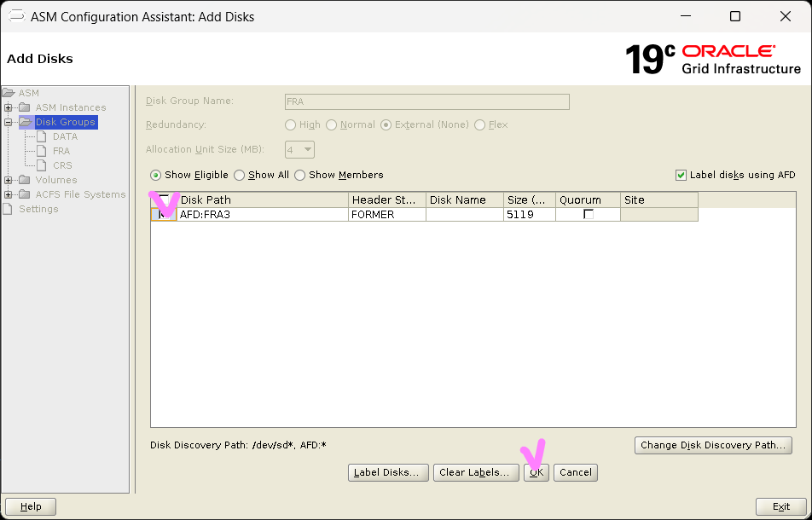The height and width of the screenshot is (520, 812).
Task: Click the Site column header
Action: 659,199
